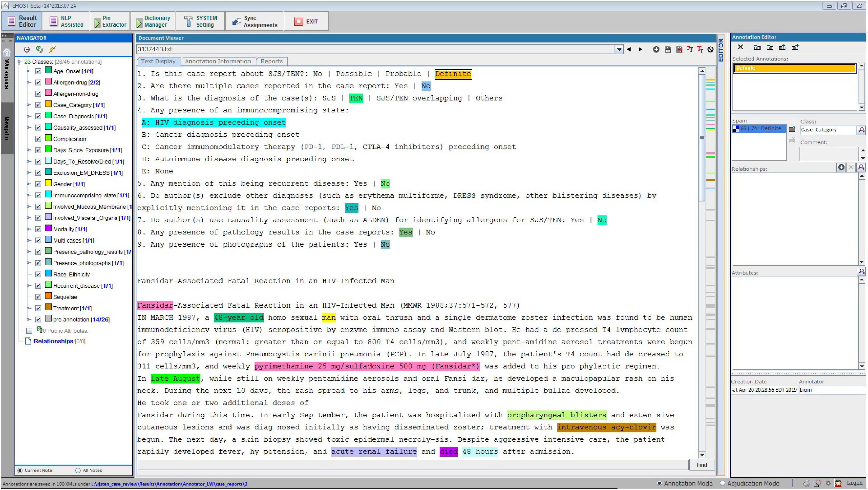Image resolution: width=868 pixels, height=490 pixels.
Task: Click the red EXIT button
Action: coord(306,21)
